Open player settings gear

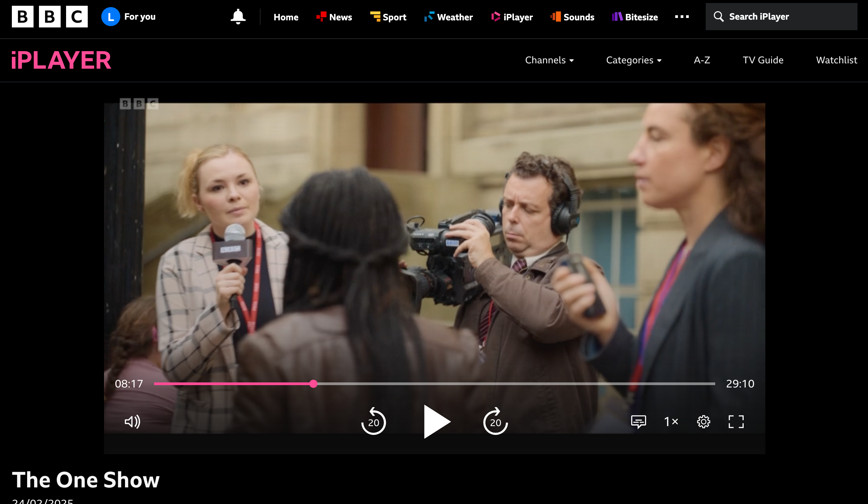click(703, 421)
